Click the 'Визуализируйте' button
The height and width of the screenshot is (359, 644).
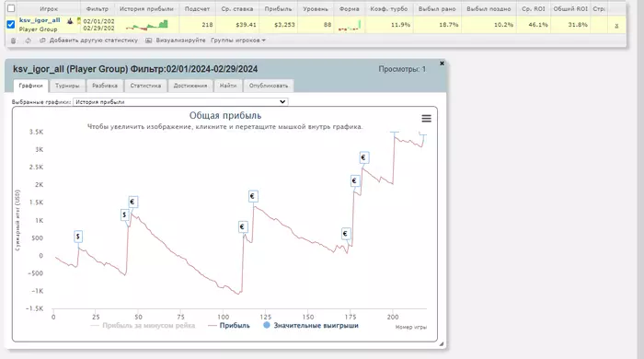tap(180, 41)
